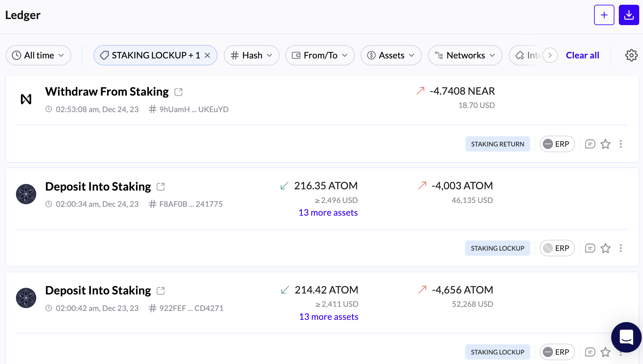Click Clear all filters link
This screenshot has width=643, height=364.
tap(582, 55)
